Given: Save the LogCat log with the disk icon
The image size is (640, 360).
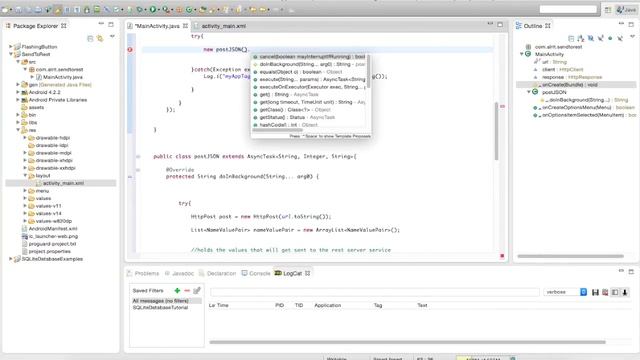Looking at the screenshot, I should 595,292.
